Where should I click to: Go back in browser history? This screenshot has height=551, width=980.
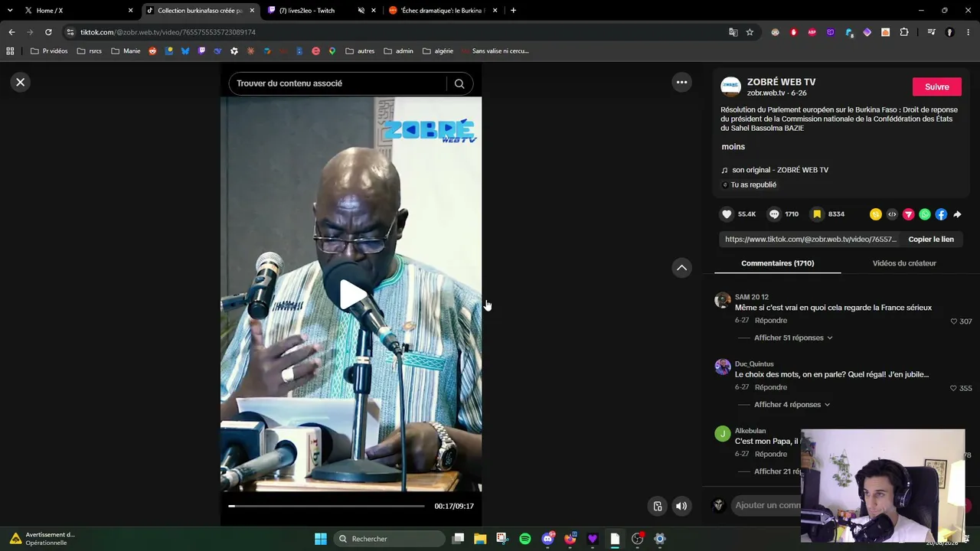click(x=11, y=32)
